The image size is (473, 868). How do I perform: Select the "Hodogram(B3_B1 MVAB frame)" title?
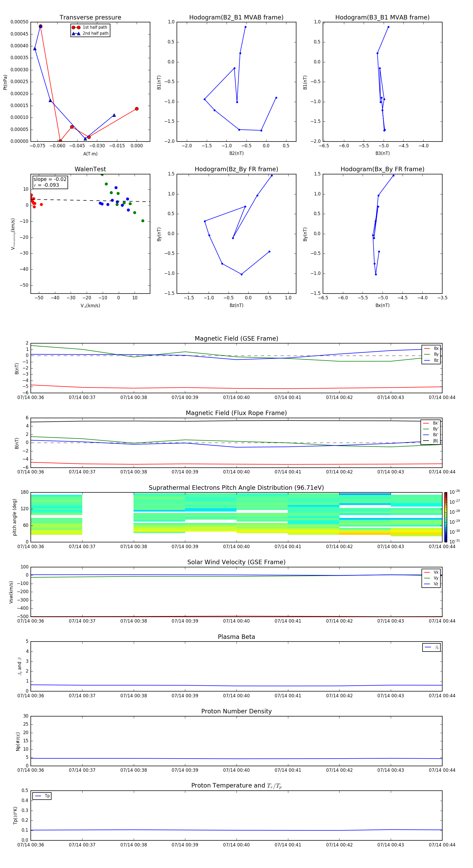point(382,18)
